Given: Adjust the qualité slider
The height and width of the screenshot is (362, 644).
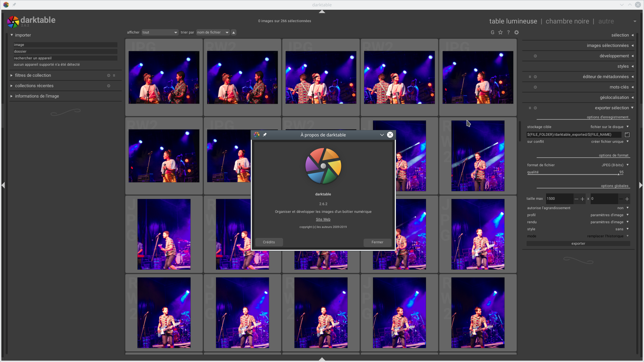Looking at the screenshot, I should pyautogui.click(x=575, y=173).
